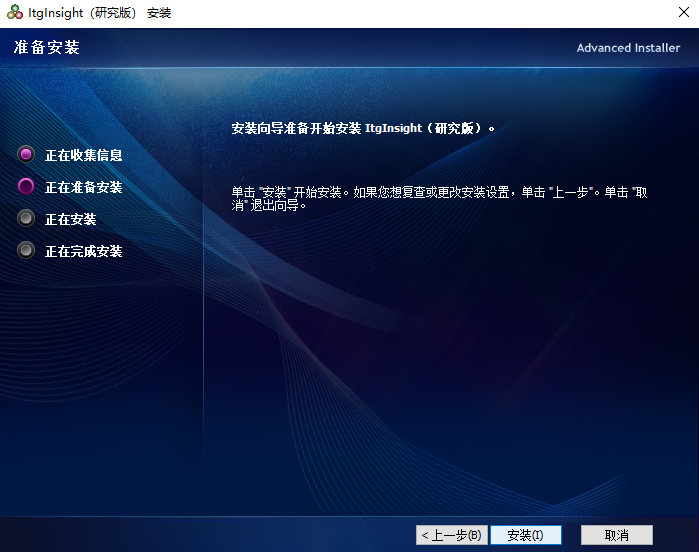Select the 正在完成安装 step label

(x=83, y=251)
